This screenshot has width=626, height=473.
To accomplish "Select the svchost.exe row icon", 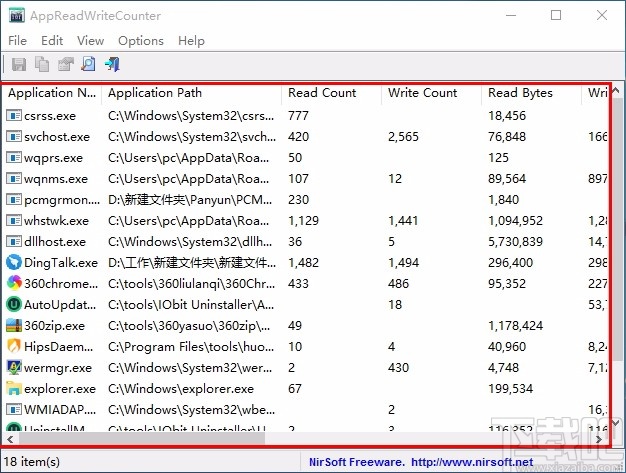I will (x=14, y=137).
